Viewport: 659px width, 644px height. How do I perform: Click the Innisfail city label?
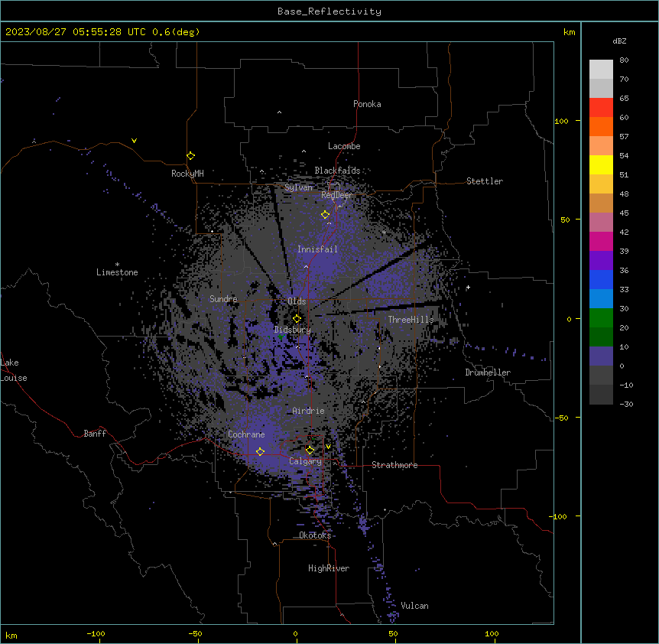click(317, 249)
